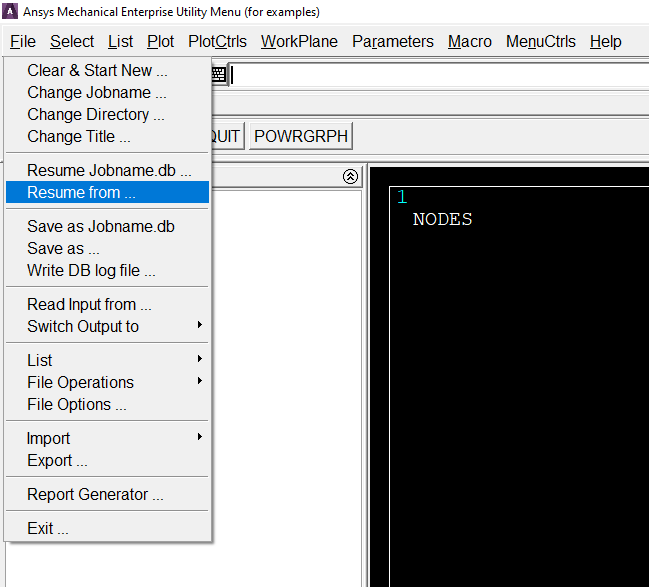Collapse the main menu panel chevron

pyautogui.click(x=350, y=176)
